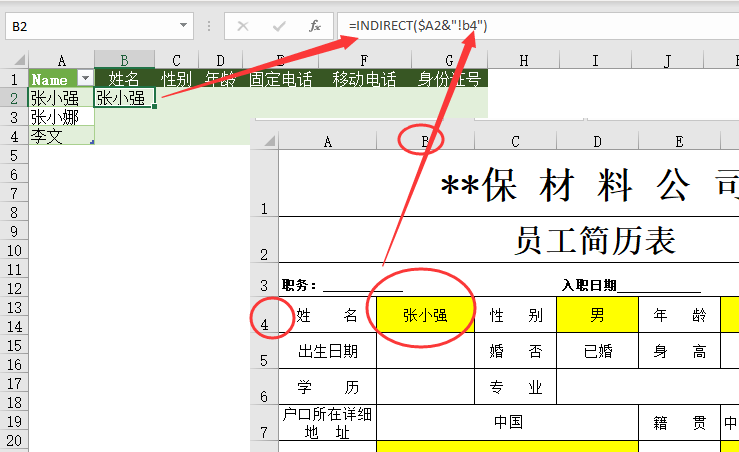Click the 专业 label cell
Image resolution: width=739 pixels, height=452 pixels.
[x=515, y=386]
